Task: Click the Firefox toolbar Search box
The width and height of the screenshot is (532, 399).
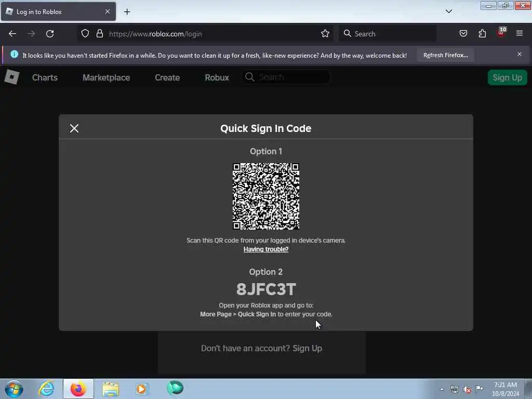Action: [388, 34]
